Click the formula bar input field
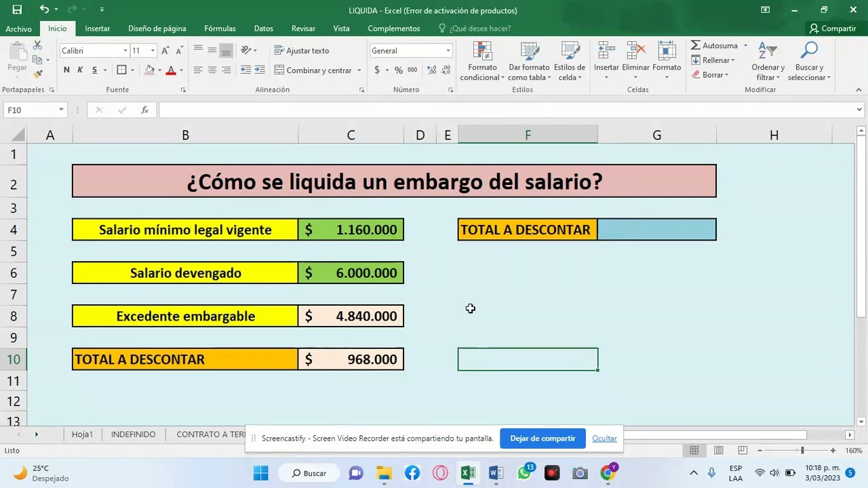Screen dimensions: 868x488 507,110
